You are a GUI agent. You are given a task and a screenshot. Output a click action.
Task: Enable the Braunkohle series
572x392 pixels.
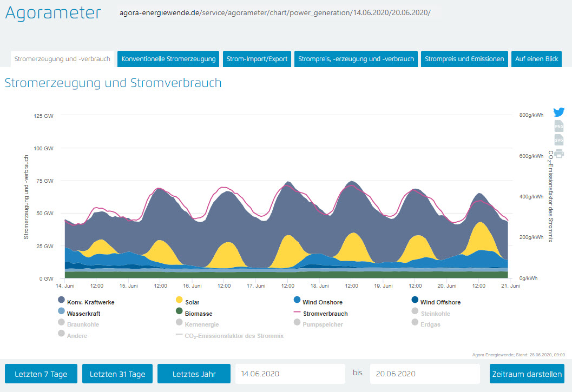tap(83, 325)
